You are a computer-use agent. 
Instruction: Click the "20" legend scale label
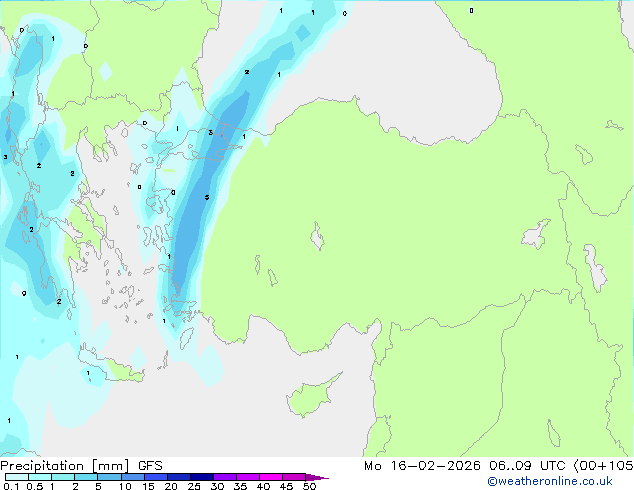point(171,486)
